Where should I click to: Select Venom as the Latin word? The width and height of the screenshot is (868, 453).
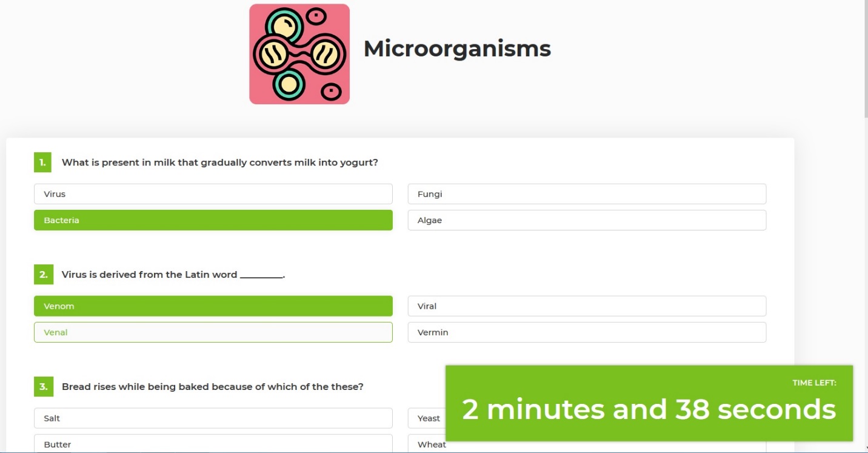(x=213, y=306)
